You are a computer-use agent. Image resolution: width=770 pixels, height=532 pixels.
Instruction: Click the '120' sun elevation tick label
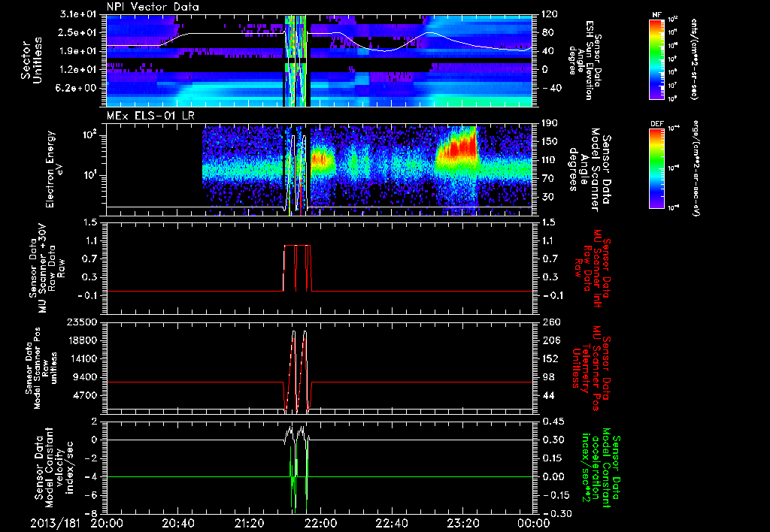point(550,14)
